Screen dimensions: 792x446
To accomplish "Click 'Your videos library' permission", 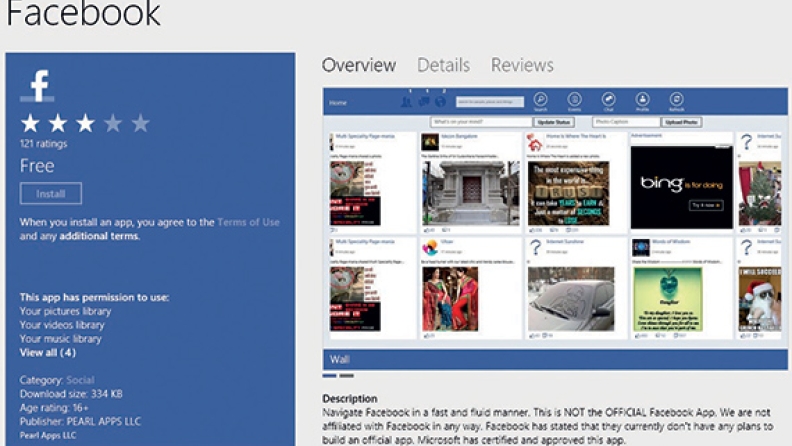I will tap(62, 325).
